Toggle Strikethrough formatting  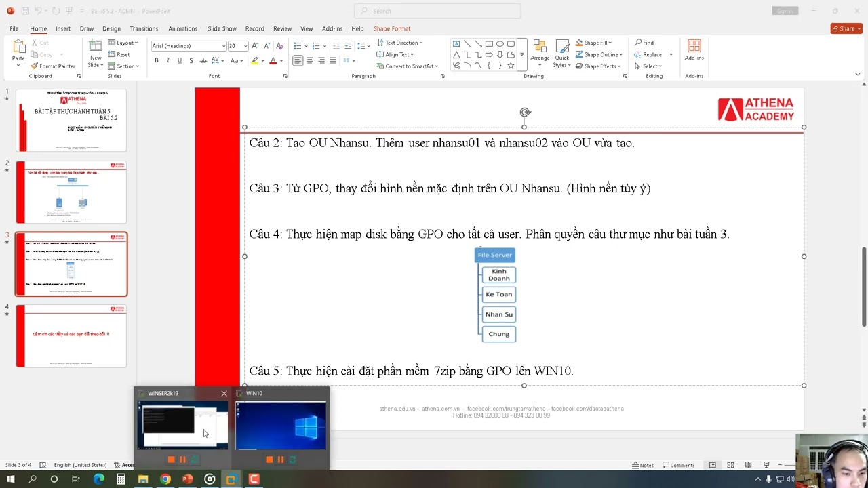pyautogui.click(x=203, y=61)
